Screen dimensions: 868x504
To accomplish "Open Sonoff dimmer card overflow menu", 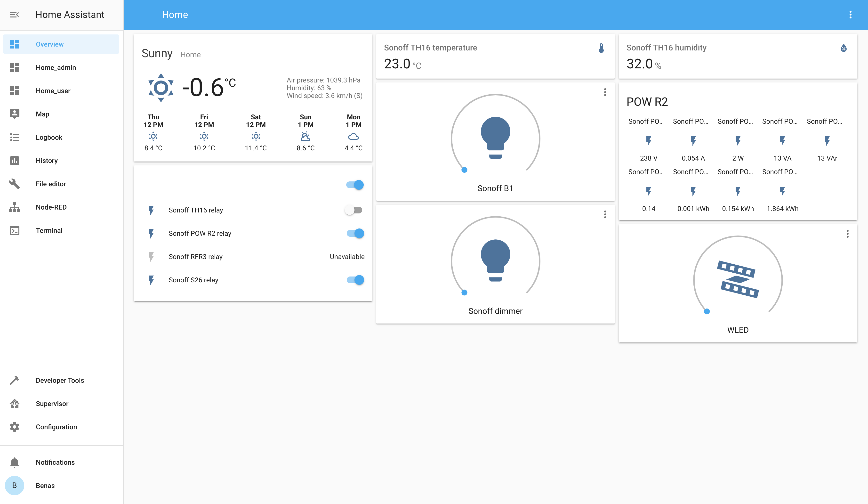I will pyautogui.click(x=605, y=215).
